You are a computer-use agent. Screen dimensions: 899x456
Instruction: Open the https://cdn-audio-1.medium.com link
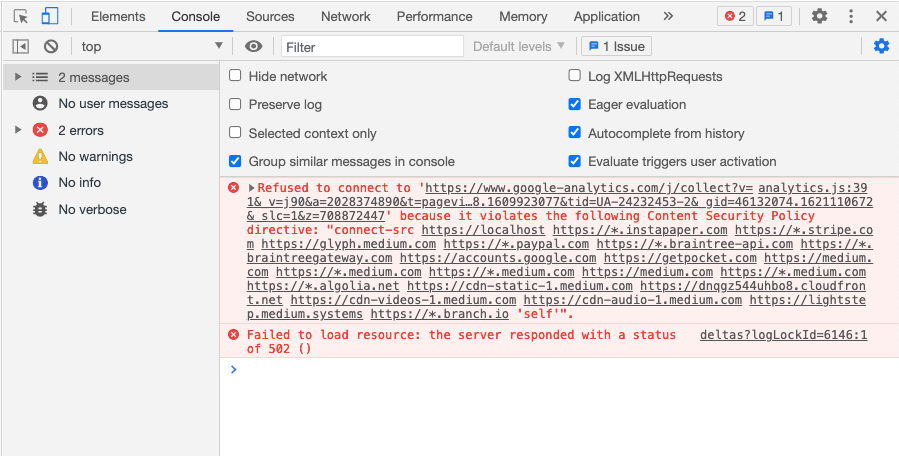click(632, 300)
